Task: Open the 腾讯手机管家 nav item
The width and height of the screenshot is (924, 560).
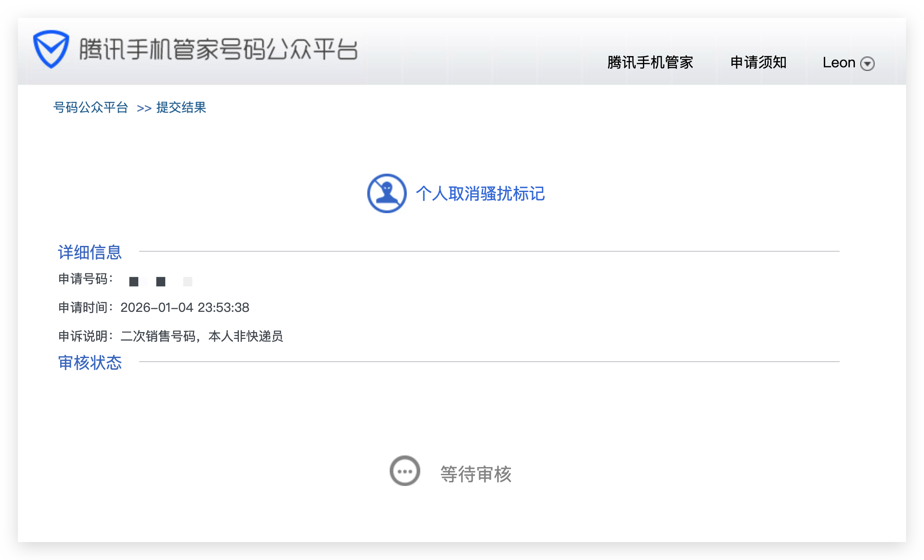Action: pyautogui.click(x=650, y=62)
